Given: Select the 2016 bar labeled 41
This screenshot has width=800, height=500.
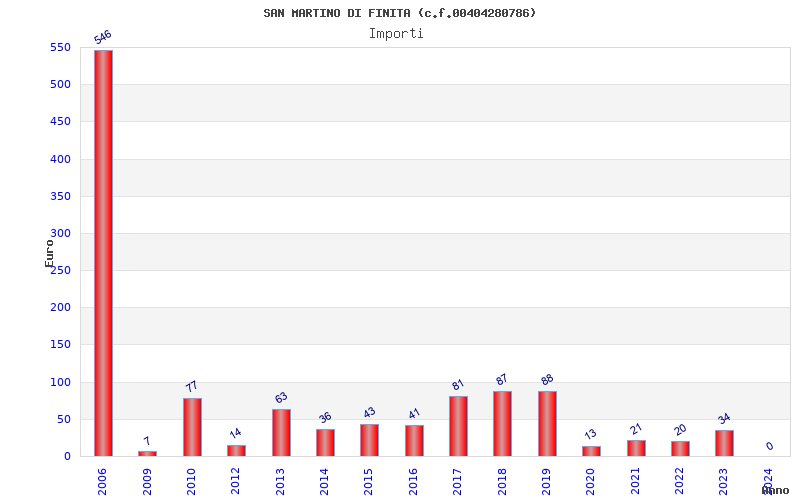Looking at the screenshot, I should pos(414,441).
